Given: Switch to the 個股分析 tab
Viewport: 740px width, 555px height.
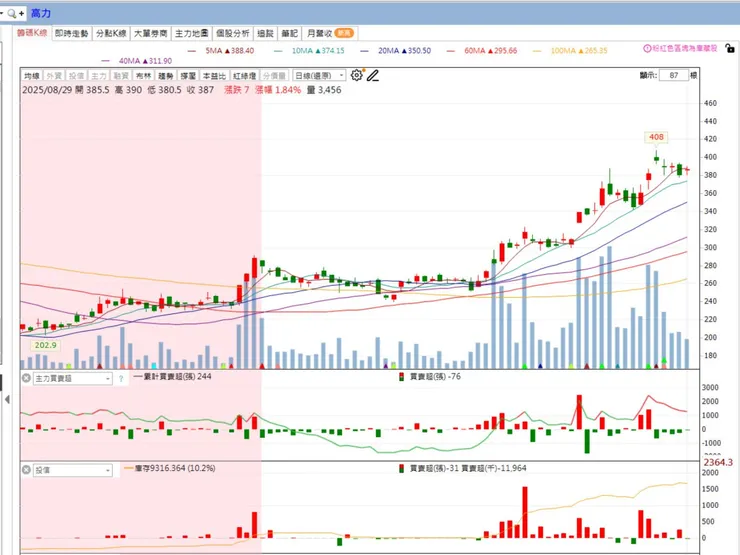Looking at the screenshot, I should coord(233,33).
